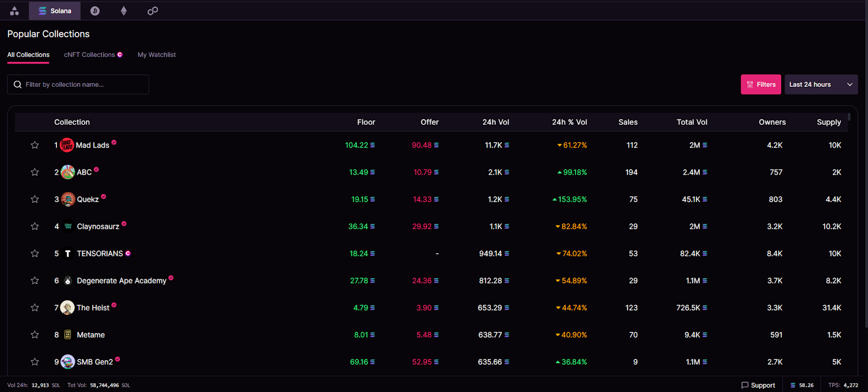This screenshot has width=868, height=392.
Task: Click the ABC collection avatar icon
Action: pyautogui.click(x=68, y=172)
